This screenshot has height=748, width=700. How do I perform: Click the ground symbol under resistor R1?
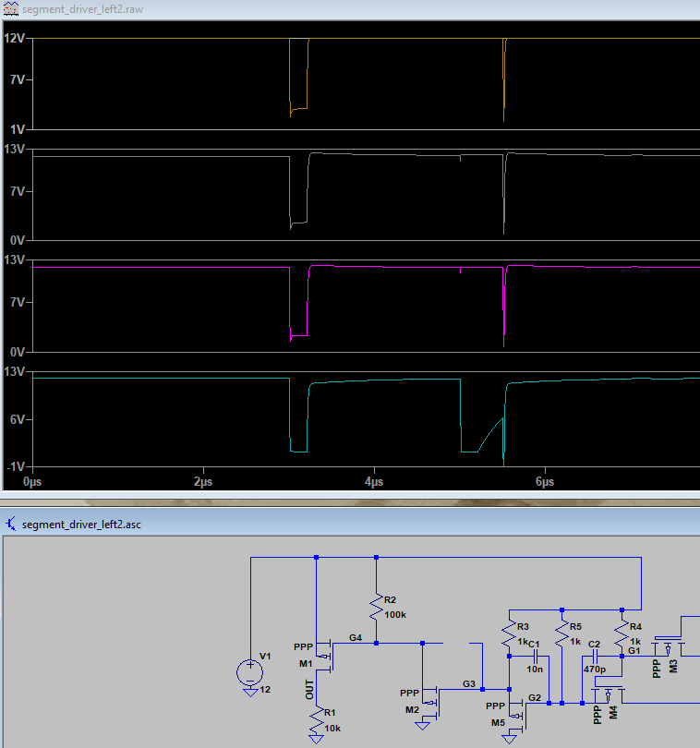tap(317, 740)
